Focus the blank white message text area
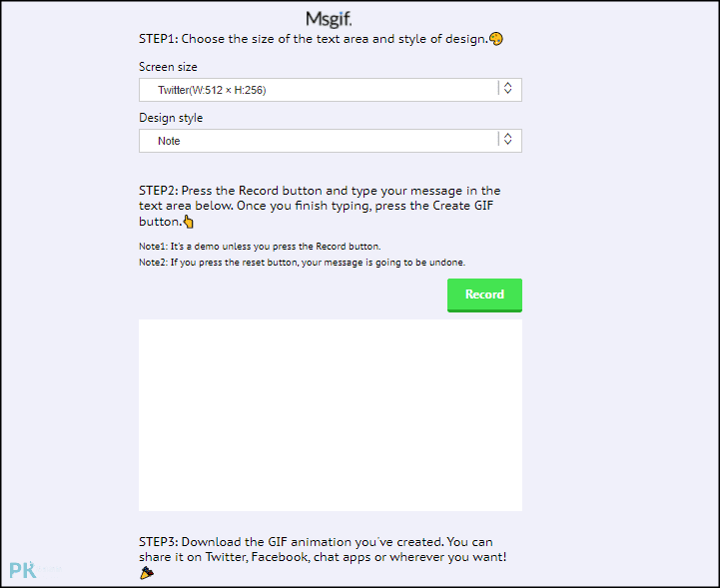This screenshot has height=588, width=720. pyautogui.click(x=331, y=415)
